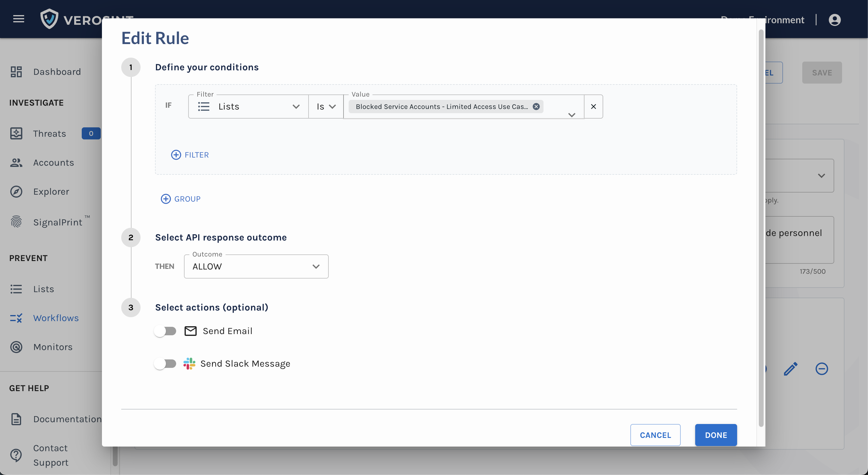The image size is (868, 475).
Task: Click the Edit Rule heading
Action: [155, 38]
